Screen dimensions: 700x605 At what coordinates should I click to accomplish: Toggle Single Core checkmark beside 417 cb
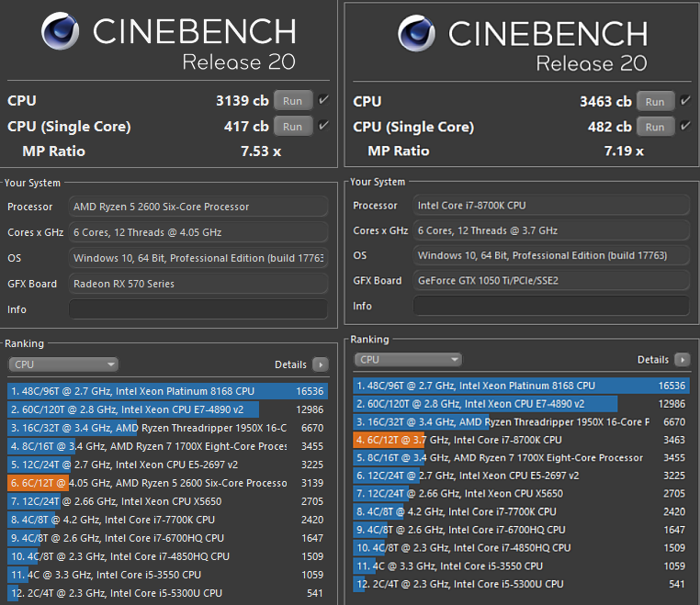click(x=323, y=126)
